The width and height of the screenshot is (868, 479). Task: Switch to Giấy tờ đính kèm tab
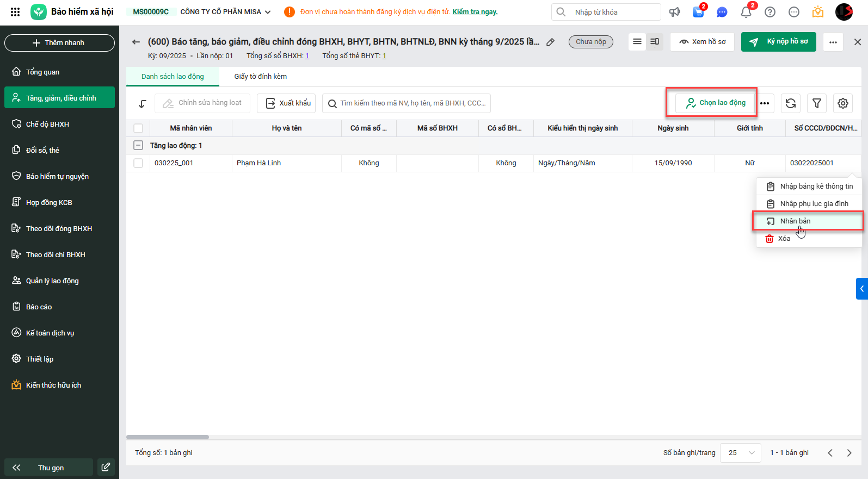coord(261,77)
